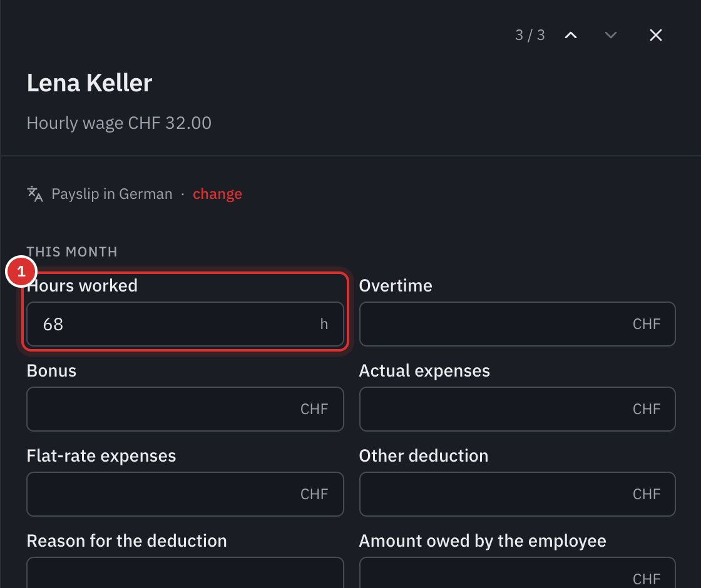
Task: Click the Flat-rate expenses input field
Action: click(185, 494)
